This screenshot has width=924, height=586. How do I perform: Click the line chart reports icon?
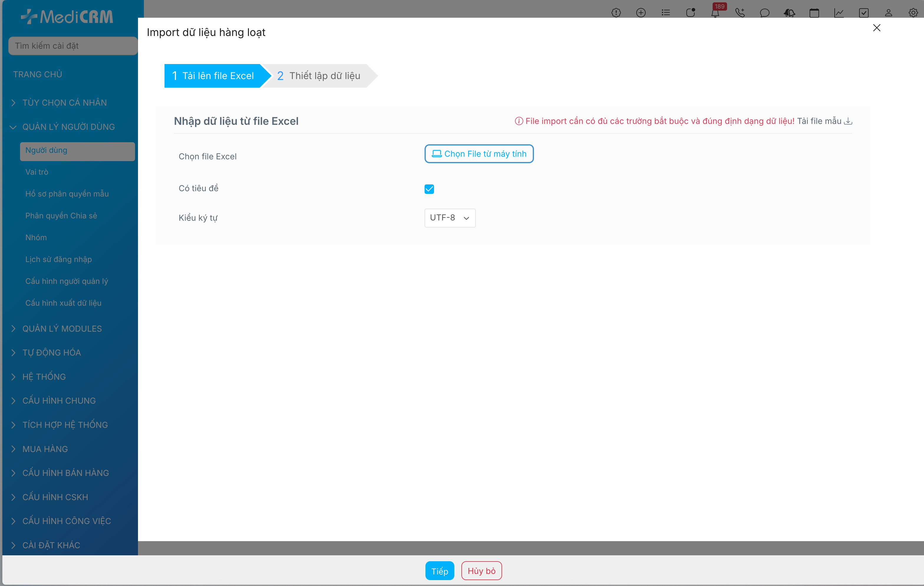coord(839,13)
